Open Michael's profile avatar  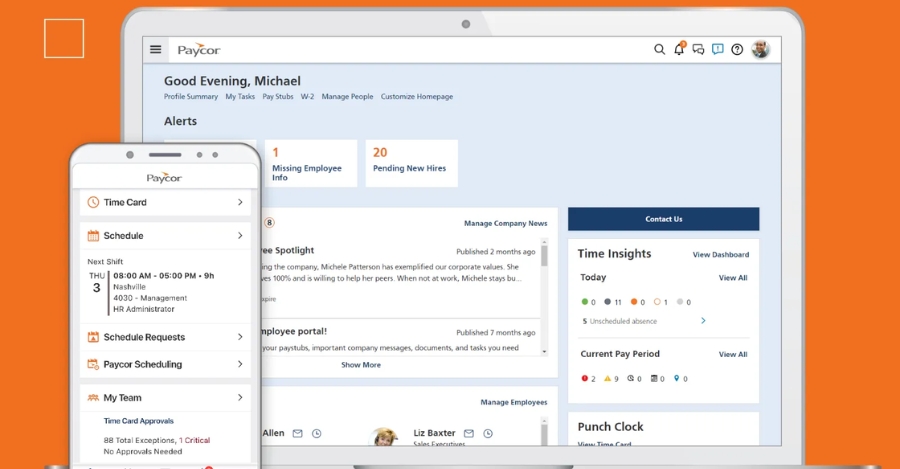[x=760, y=49]
